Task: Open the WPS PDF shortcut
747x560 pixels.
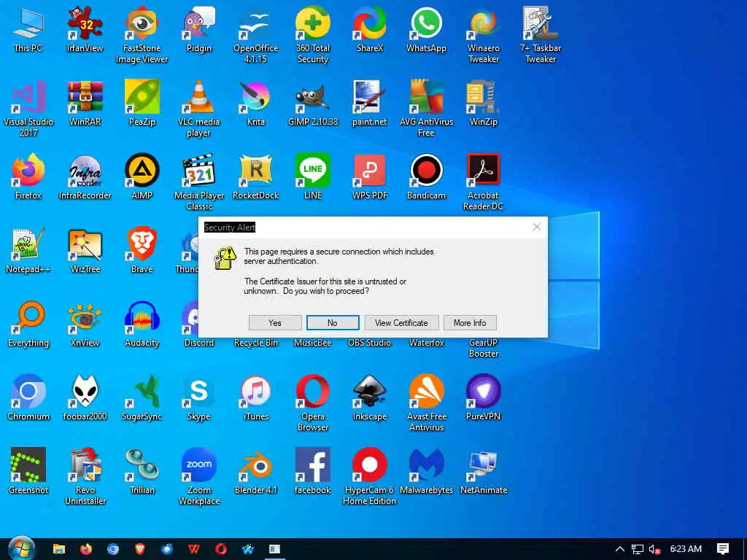Action: (370, 176)
